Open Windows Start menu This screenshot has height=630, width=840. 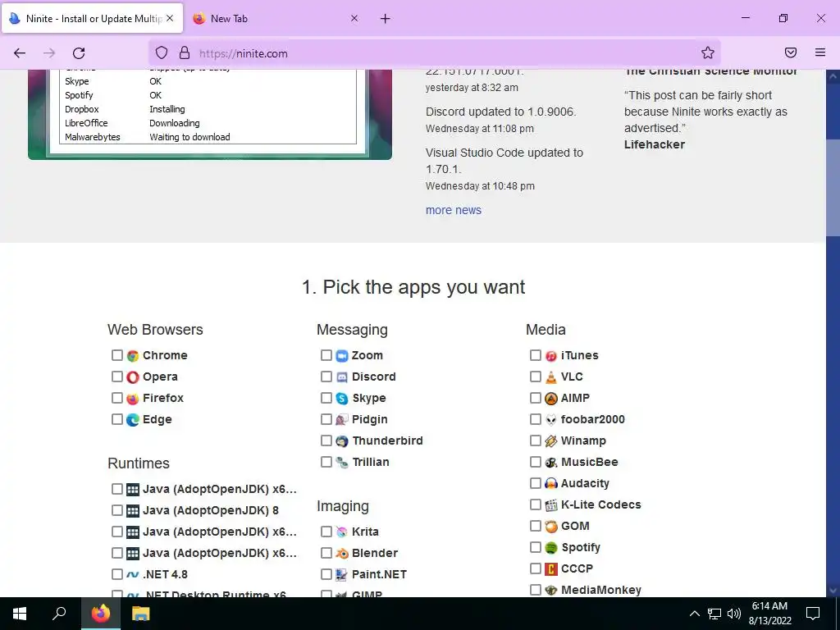click(x=20, y=614)
